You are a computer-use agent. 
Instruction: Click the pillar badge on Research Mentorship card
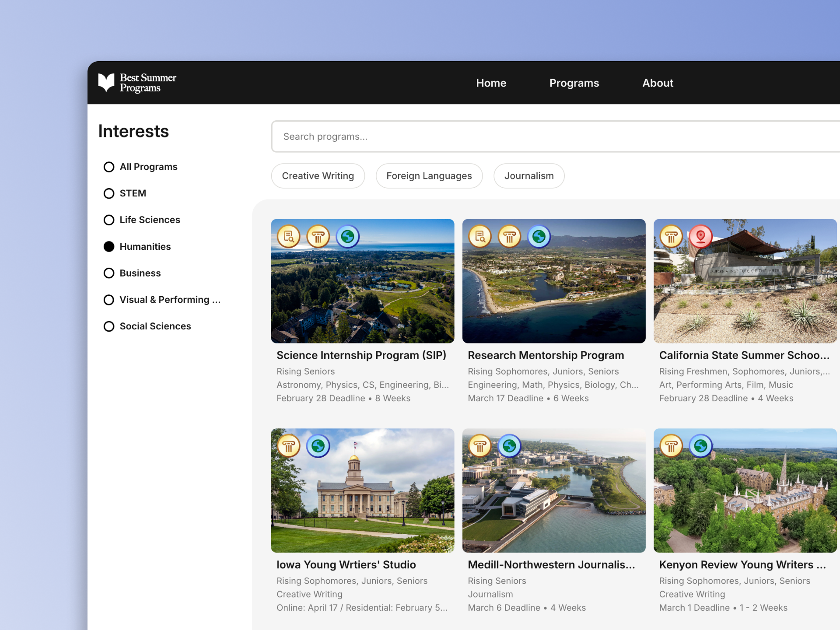coord(509,237)
